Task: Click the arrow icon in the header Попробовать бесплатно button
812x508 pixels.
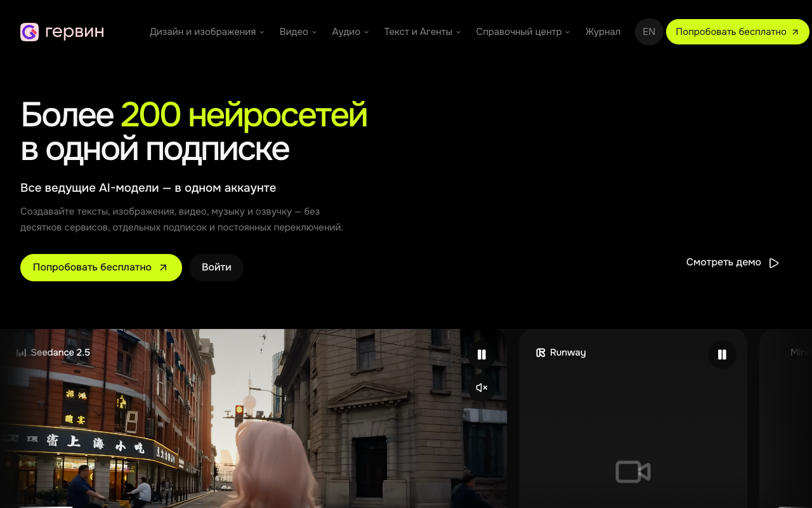Action: 795,32
